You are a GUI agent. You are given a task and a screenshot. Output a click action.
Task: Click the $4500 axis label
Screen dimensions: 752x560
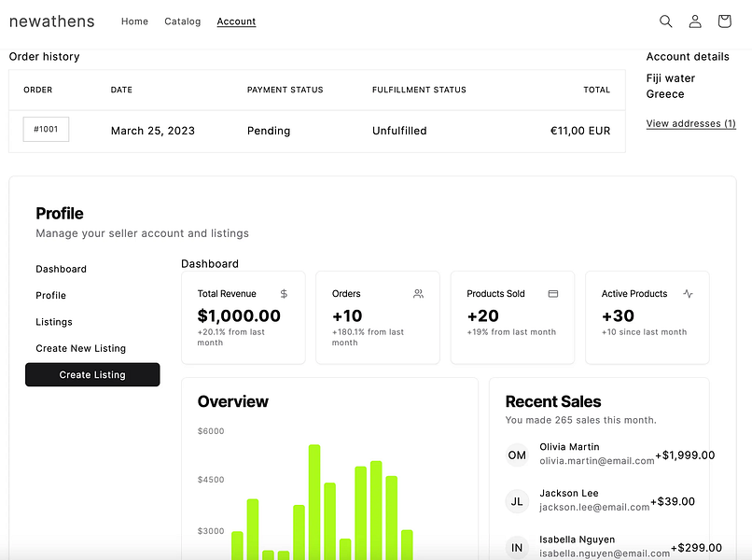[211, 480]
